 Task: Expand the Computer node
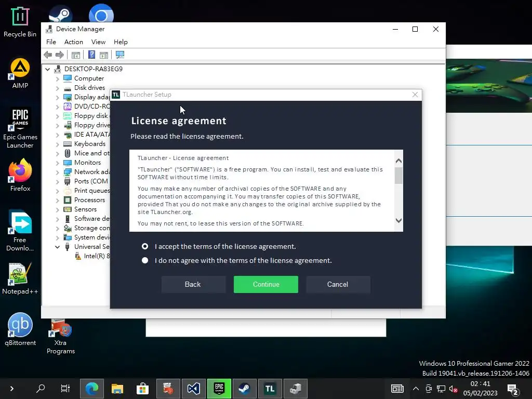(57, 79)
